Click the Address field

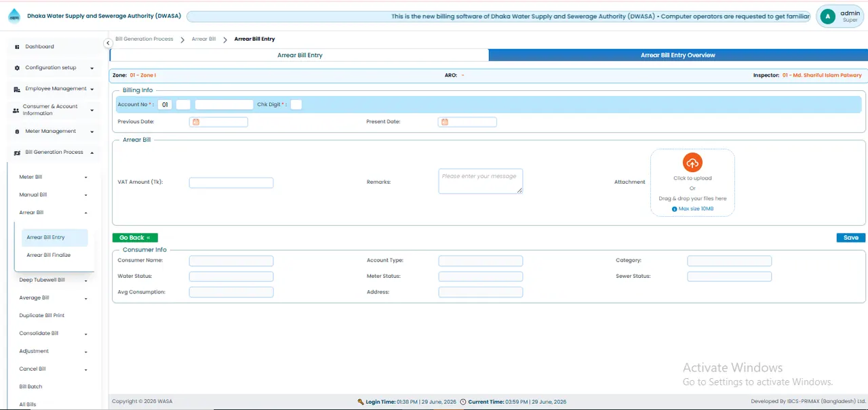click(481, 292)
